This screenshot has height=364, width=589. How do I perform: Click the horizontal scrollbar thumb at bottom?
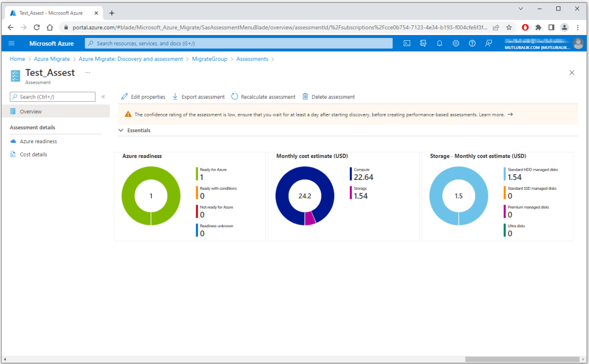pyautogui.click(x=522, y=359)
